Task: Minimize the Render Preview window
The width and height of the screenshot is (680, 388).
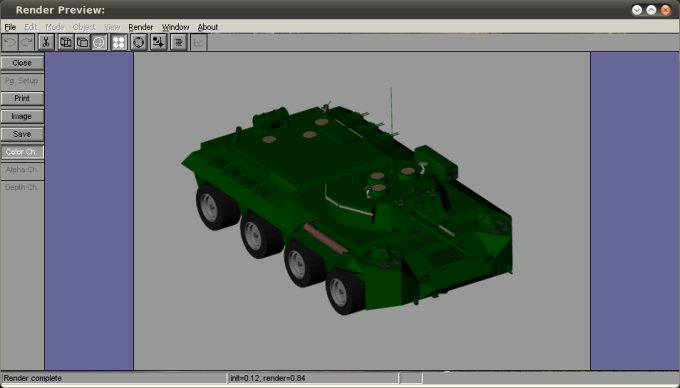Action: 637,10
